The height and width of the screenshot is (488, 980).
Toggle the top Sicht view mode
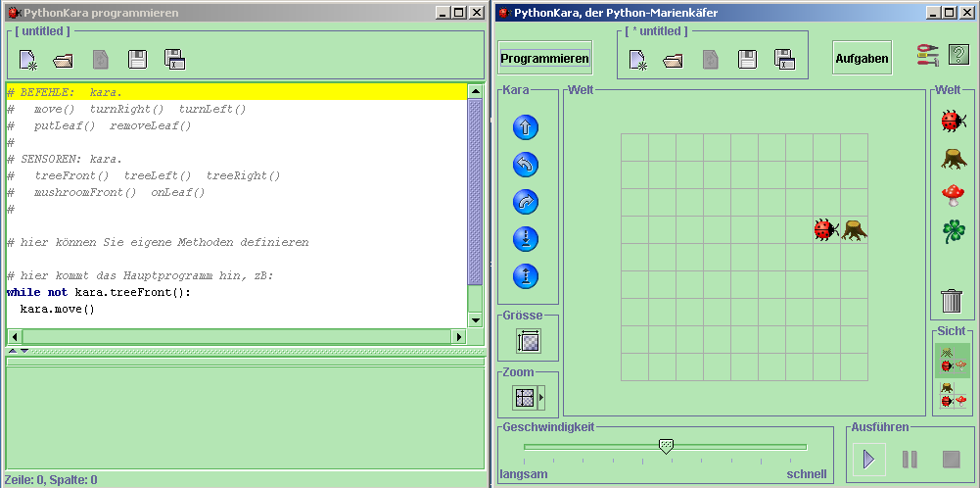tap(953, 360)
